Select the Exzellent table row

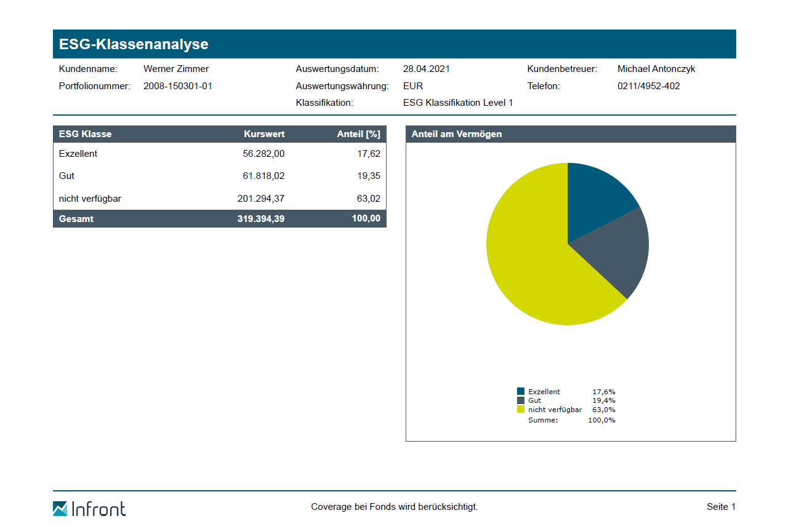(219, 154)
